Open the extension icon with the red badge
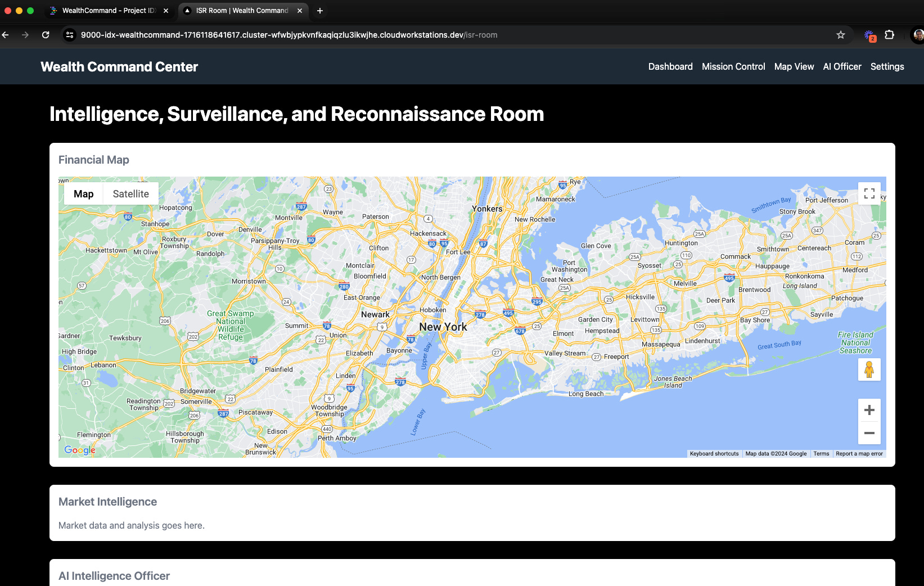The image size is (924, 586). click(x=869, y=35)
